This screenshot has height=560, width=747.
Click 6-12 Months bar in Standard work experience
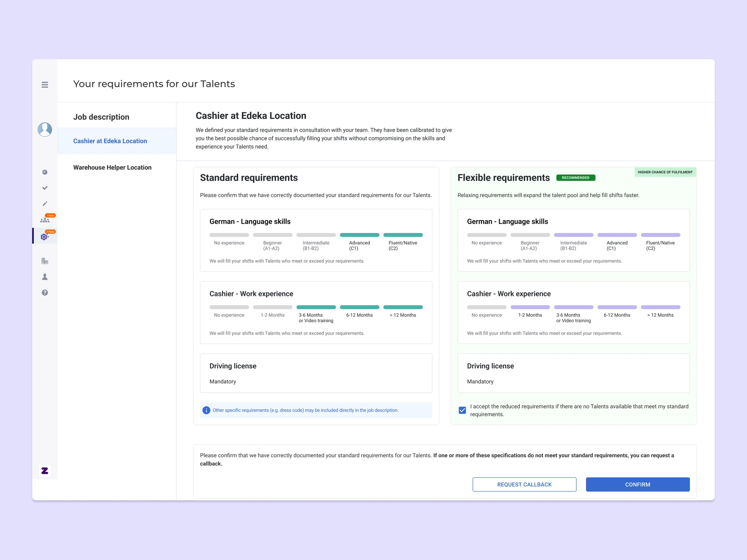point(359,307)
